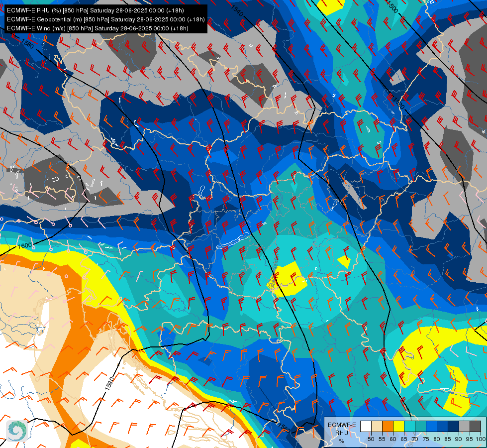Click the 1540 geopotential contour label
Viewport: 487px width, 448px height.
click(237, 10)
